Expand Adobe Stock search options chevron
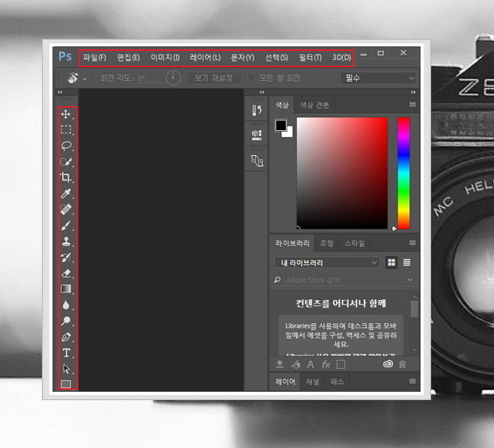Image resolution: width=494 pixels, height=448 pixels. 410,280
